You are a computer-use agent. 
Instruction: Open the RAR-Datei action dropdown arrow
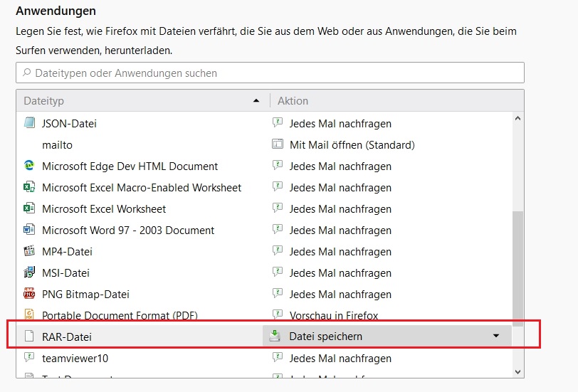tap(496, 337)
